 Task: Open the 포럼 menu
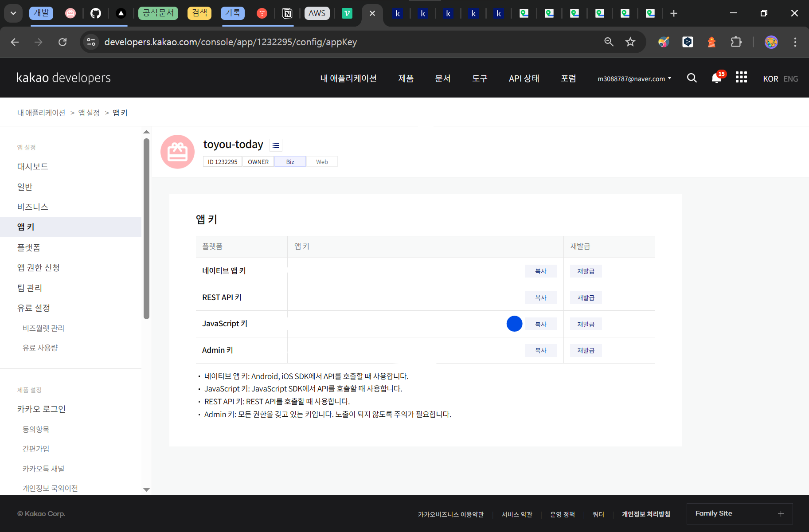click(568, 78)
